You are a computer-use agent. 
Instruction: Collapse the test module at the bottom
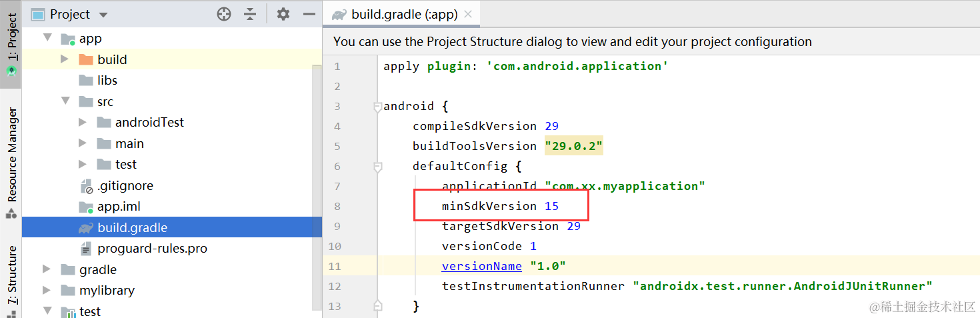47,311
